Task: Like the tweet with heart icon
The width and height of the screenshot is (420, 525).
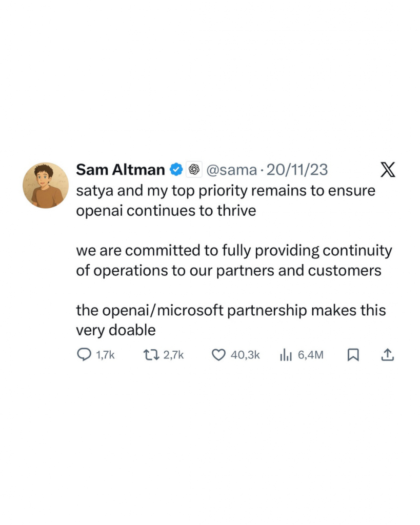Action: 219,355
